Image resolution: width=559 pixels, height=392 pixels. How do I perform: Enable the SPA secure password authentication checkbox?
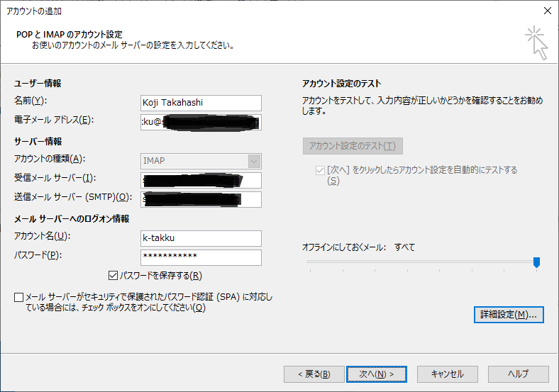point(18,297)
